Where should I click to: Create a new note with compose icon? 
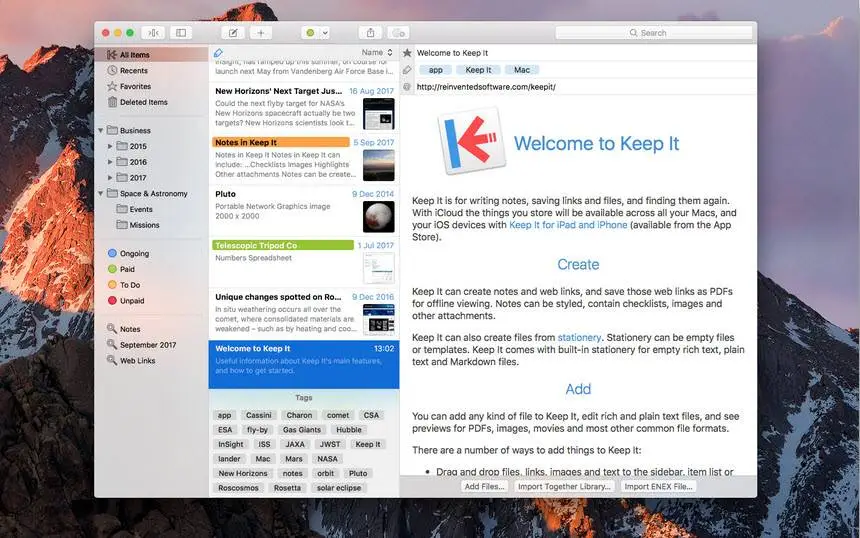[x=233, y=33]
